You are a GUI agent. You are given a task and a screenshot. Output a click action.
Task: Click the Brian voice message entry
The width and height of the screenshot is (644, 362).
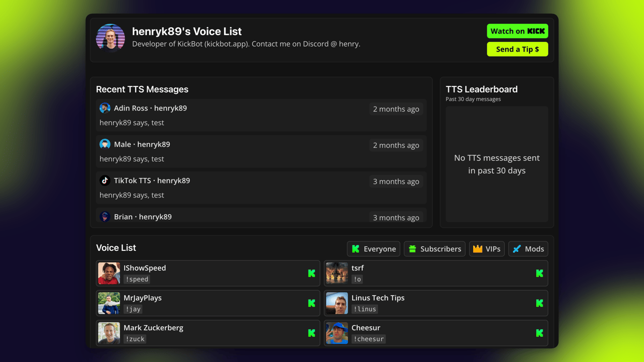tap(260, 217)
